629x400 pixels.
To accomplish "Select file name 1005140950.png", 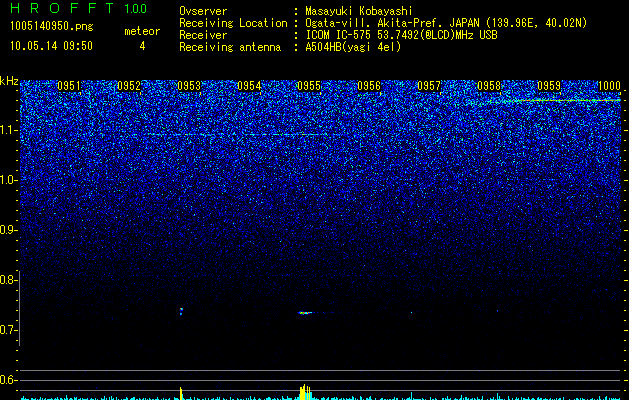I will (x=52, y=26).
